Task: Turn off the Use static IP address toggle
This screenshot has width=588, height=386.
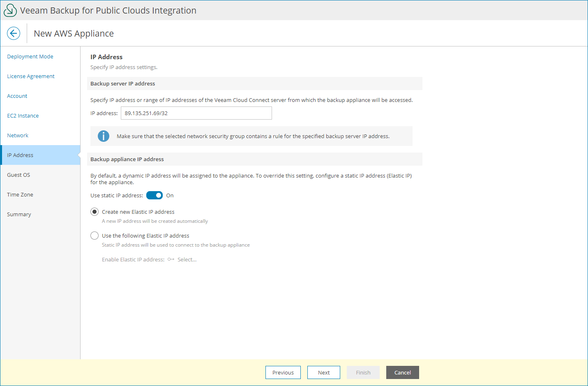Action: (154, 195)
